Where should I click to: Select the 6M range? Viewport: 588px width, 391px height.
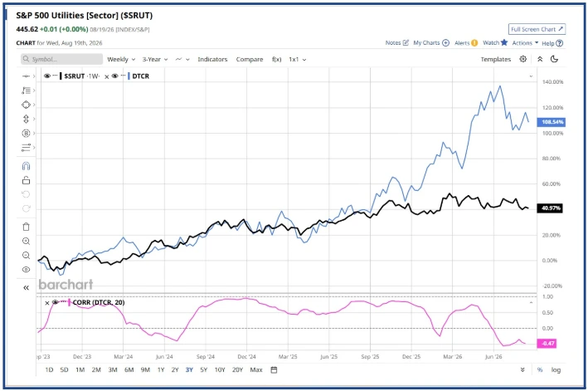[x=129, y=369]
